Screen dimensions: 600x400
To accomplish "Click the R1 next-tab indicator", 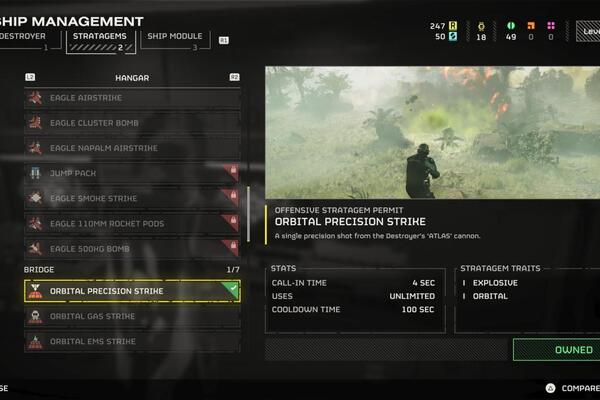I will coord(224,40).
